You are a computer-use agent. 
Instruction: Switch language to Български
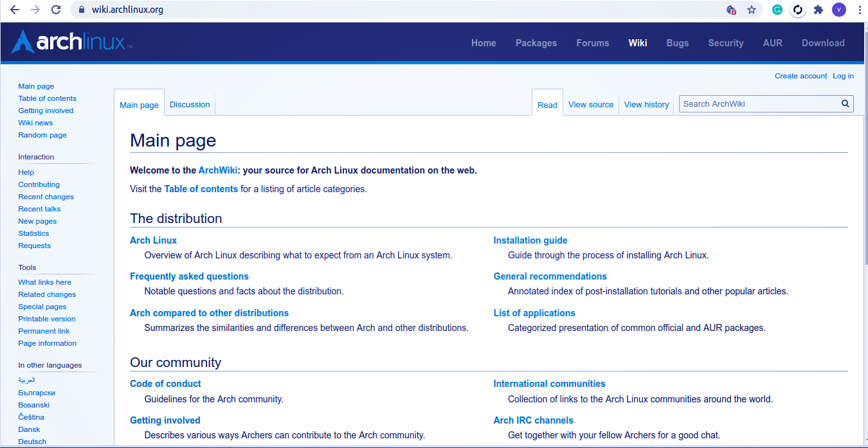tap(37, 393)
